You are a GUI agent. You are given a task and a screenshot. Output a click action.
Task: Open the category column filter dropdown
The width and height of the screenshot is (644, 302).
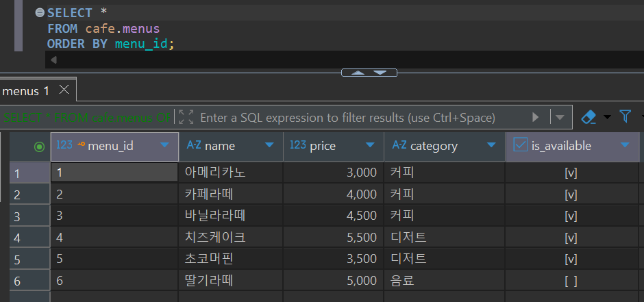point(491,145)
